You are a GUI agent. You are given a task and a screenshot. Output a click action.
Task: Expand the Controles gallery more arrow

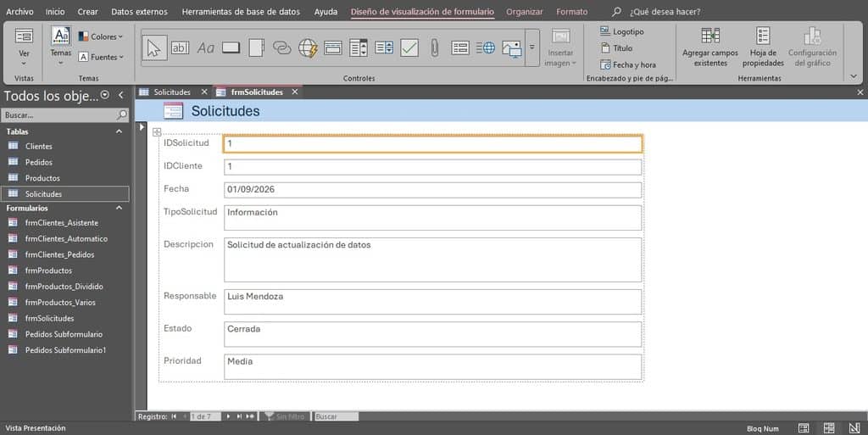(x=532, y=47)
